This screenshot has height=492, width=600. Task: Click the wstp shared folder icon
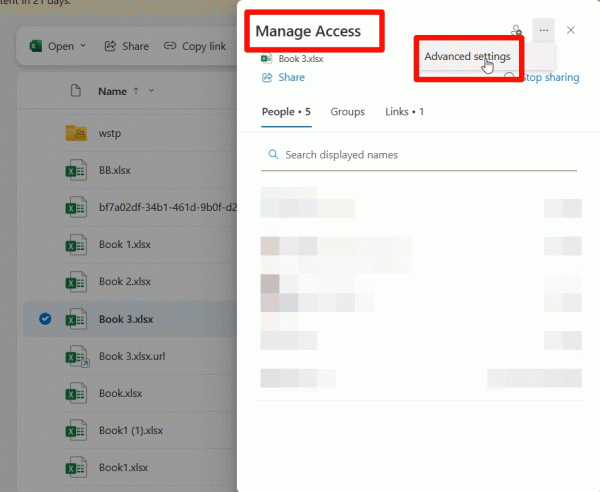(x=75, y=132)
